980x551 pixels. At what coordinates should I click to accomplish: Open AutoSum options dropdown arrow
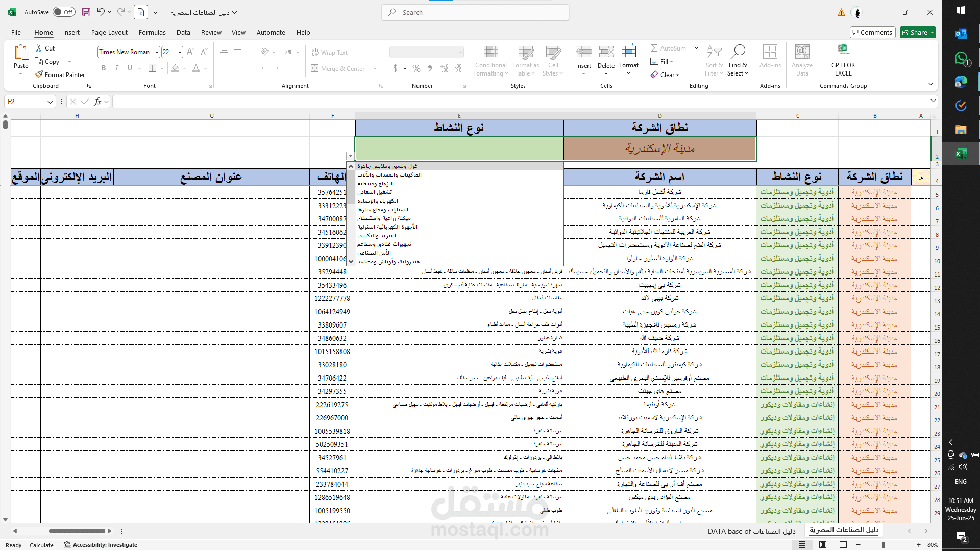click(696, 48)
